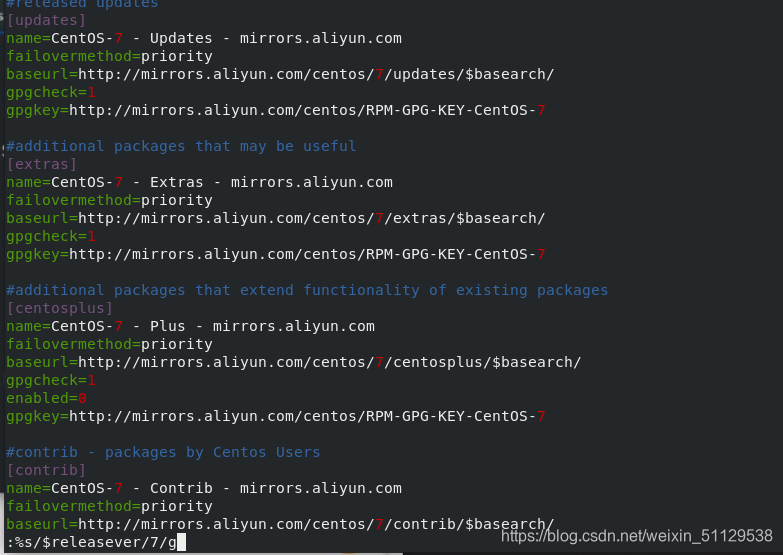Image resolution: width=783 pixels, height=555 pixels.
Task: Click the [updates] section header
Action: [46, 20]
